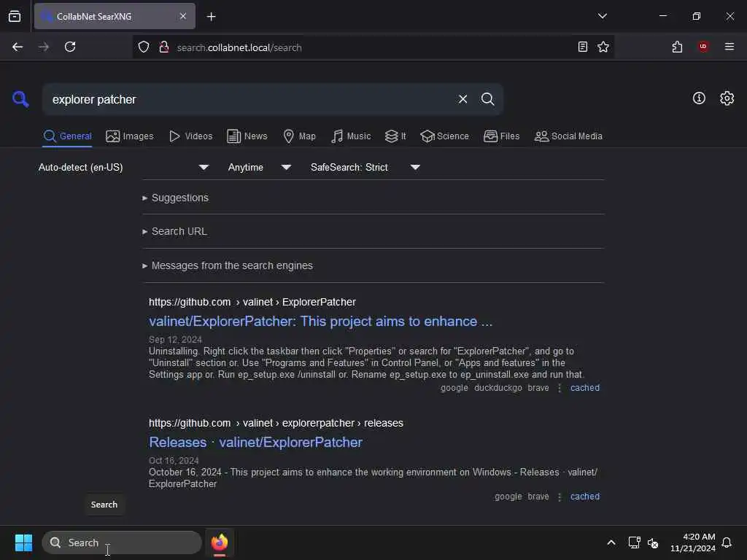Viewport: 747px width, 560px height.
Task: Click the tracking protection shield icon
Action: [x=144, y=47]
